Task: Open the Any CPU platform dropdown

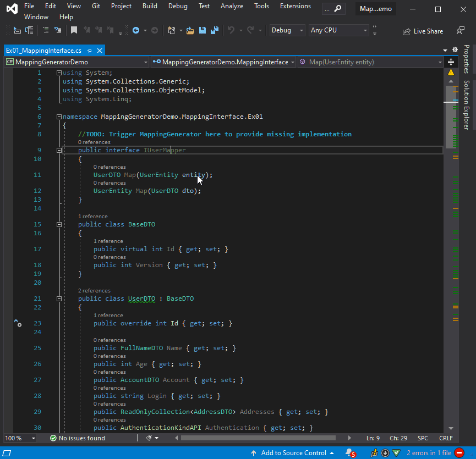Action: click(339, 30)
